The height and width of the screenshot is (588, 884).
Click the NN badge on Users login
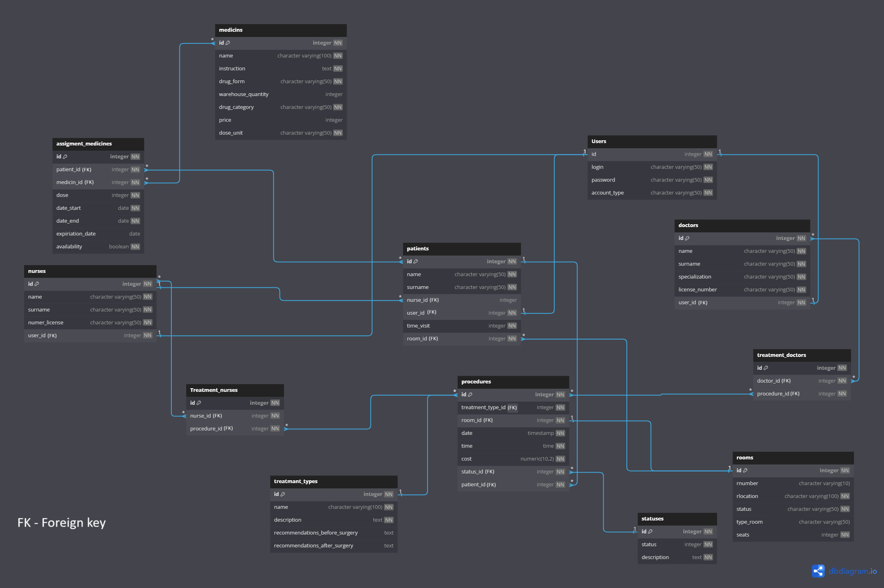[x=708, y=167]
